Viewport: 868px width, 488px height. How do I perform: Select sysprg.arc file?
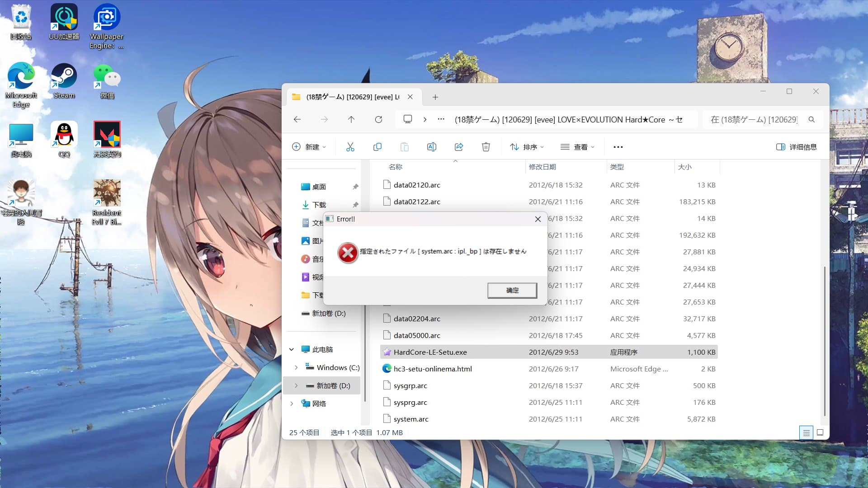[x=549, y=402]
